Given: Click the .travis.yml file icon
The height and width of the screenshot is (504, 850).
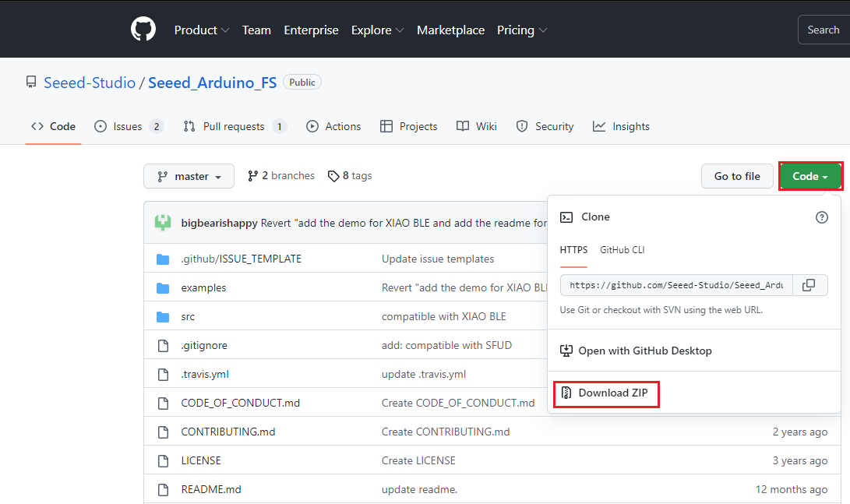Looking at the screenshot, I should point(163,375).
